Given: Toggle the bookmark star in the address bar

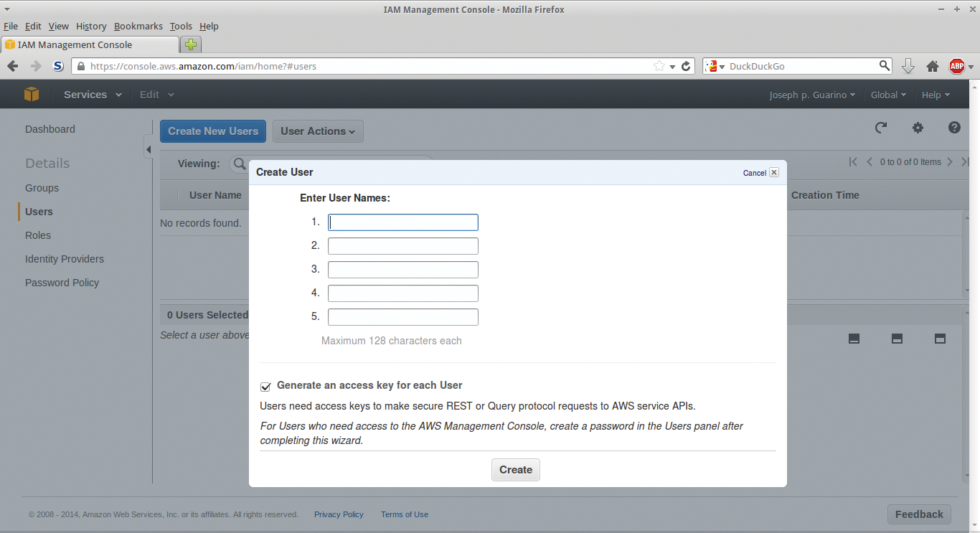Looking at the screenshot, I should [x=659, y=65].
